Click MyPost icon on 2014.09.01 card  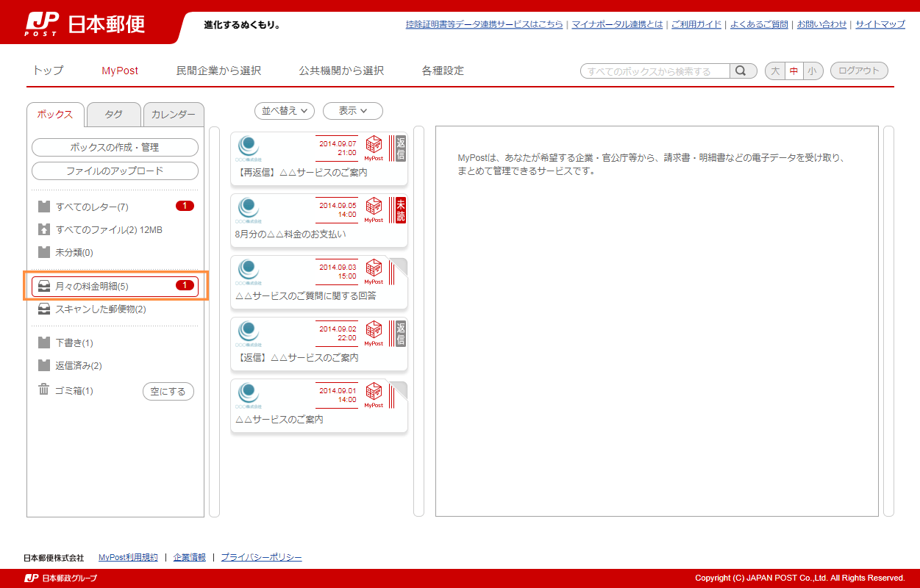pos(374,395)
